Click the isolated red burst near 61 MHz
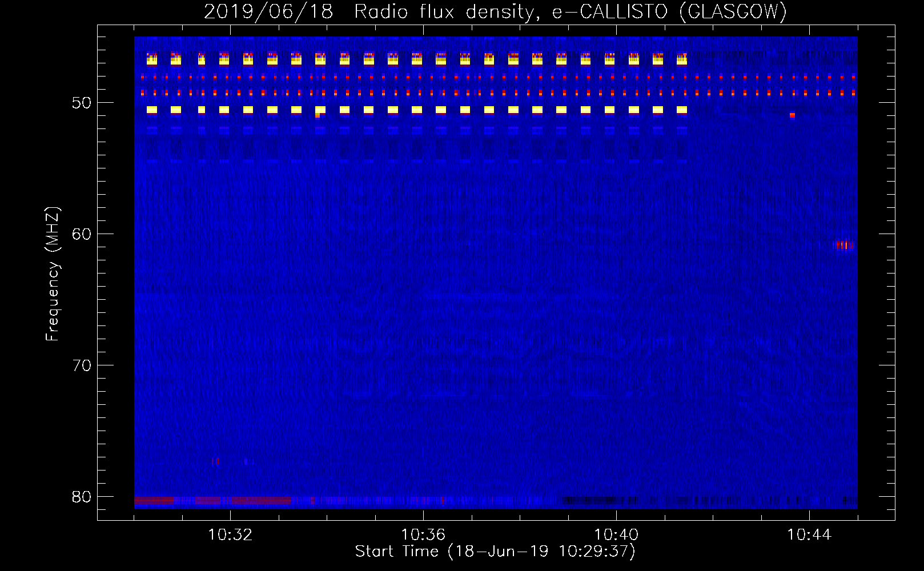 (x=845, y=246)
